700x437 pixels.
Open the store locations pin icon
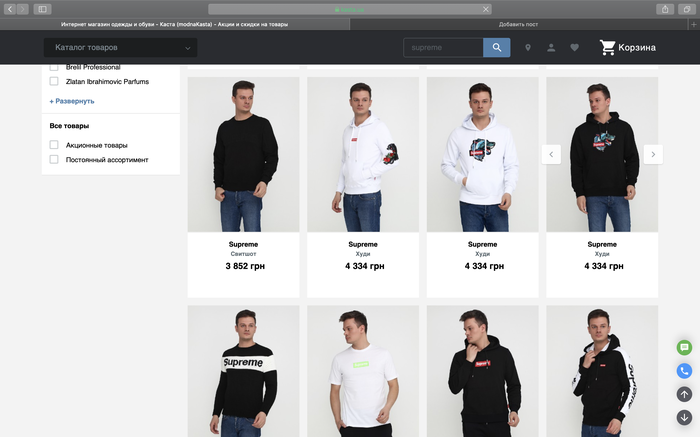click(528, 48)
